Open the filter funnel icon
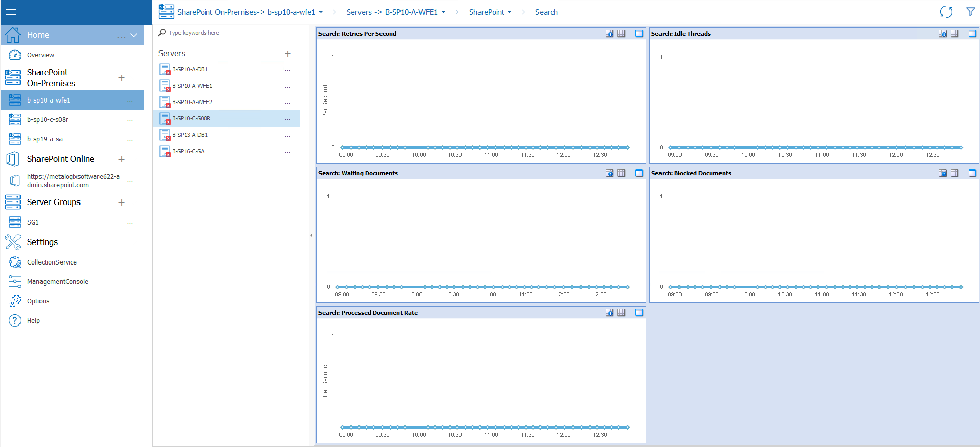980x447 pixels. coord(970,12)
